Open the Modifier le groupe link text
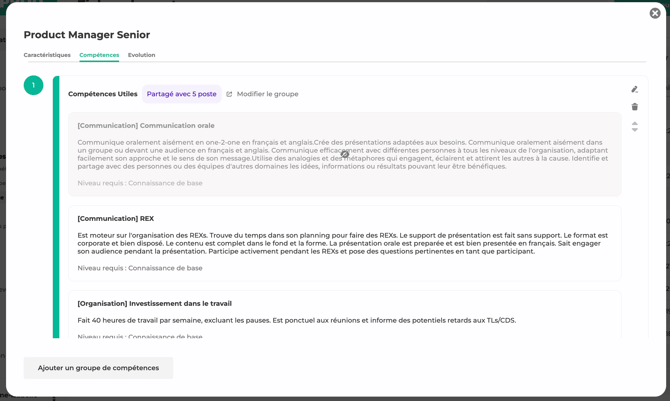The height and width of the screenshot is (401, 670). (x=267, y=94)
